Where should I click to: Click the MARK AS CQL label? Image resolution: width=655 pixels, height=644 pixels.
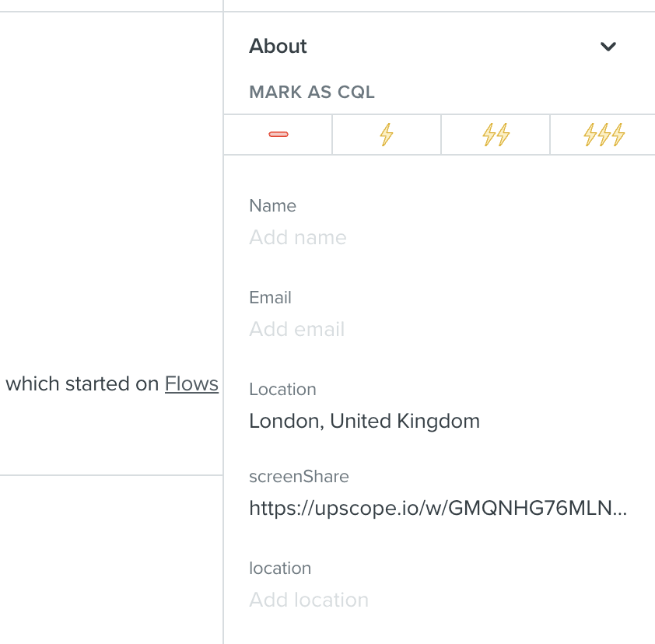coord(312,92)
